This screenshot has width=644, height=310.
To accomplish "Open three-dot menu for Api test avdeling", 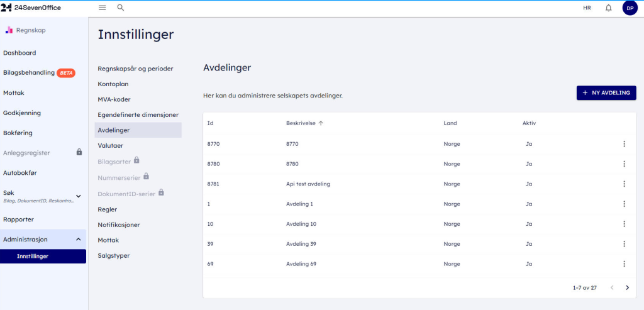I will [624, 184].
